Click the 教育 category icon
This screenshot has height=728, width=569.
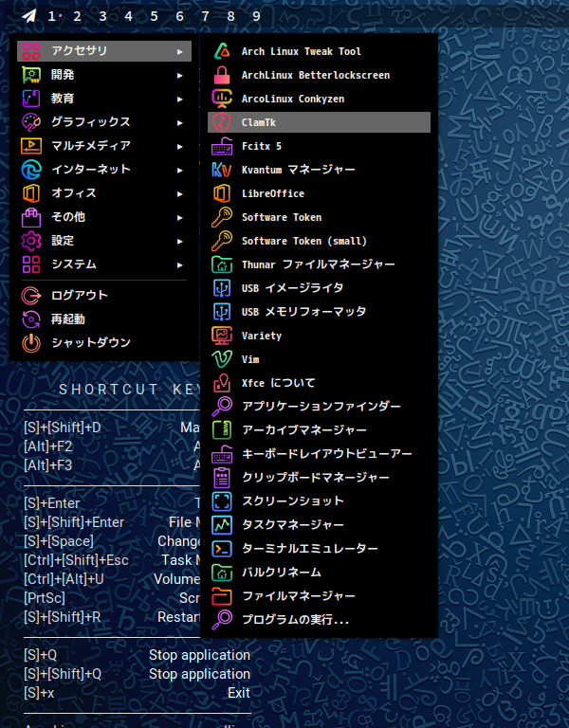pyautogui.click(x=31, y=99)
